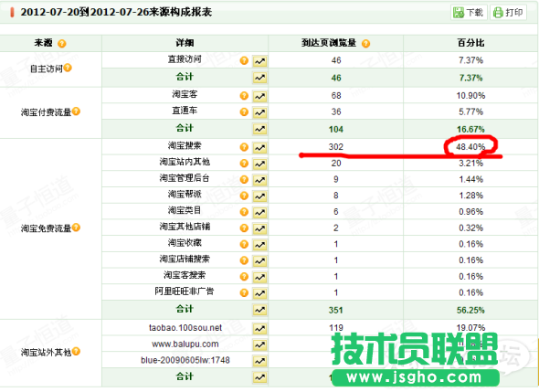Click help icon for 淘宝管理后台 row
The image size is (539, 392).
pos(244,179)
